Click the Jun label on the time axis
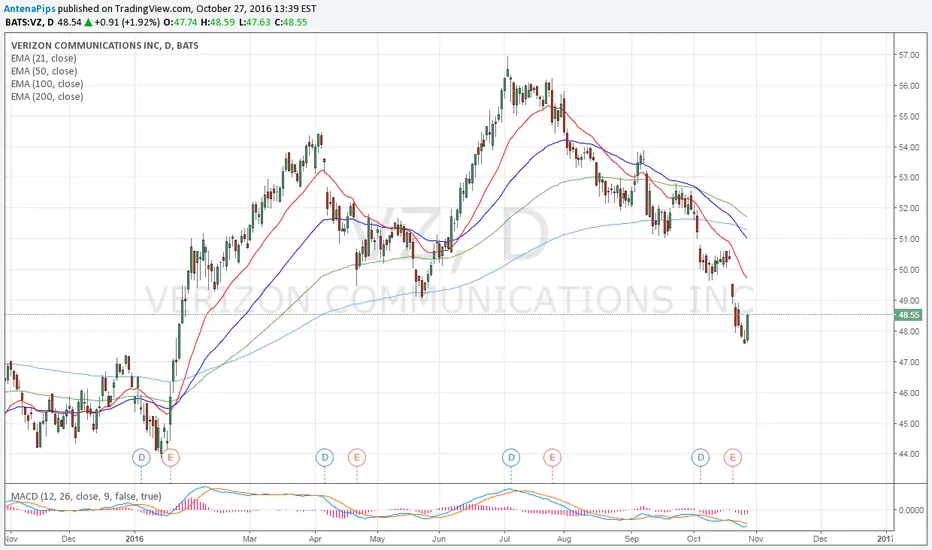932x550 pixels. (x=439, y=539)
